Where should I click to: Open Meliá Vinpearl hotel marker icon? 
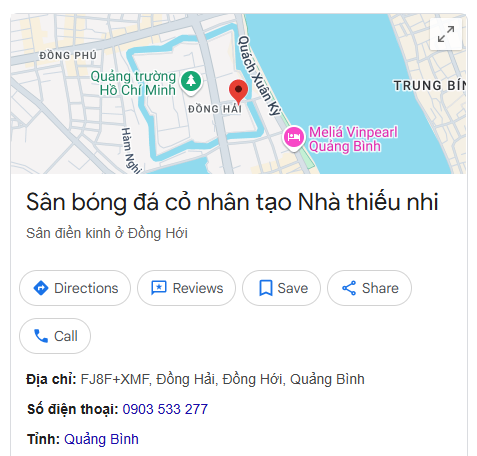(x=293, y=137)
